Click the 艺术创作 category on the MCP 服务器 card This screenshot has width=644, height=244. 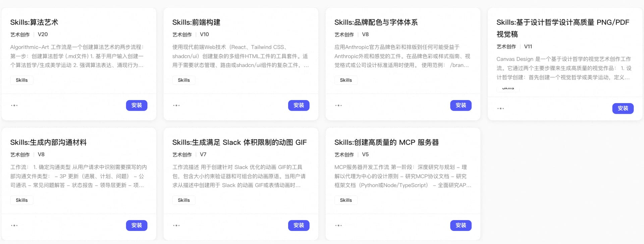point(344,155)
